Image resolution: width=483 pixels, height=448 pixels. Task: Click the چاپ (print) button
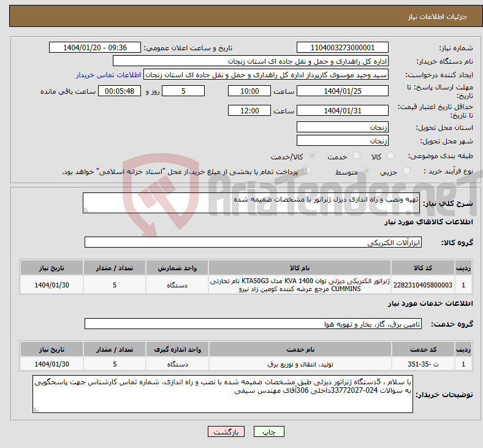pyautogui.click(x=268, y=431)
